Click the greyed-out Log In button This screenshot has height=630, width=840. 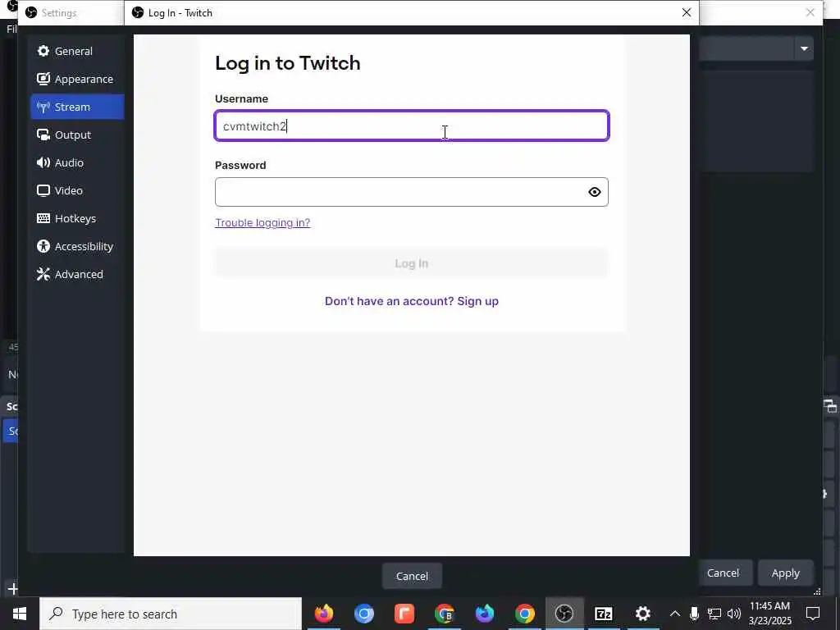tap(412, 263)
